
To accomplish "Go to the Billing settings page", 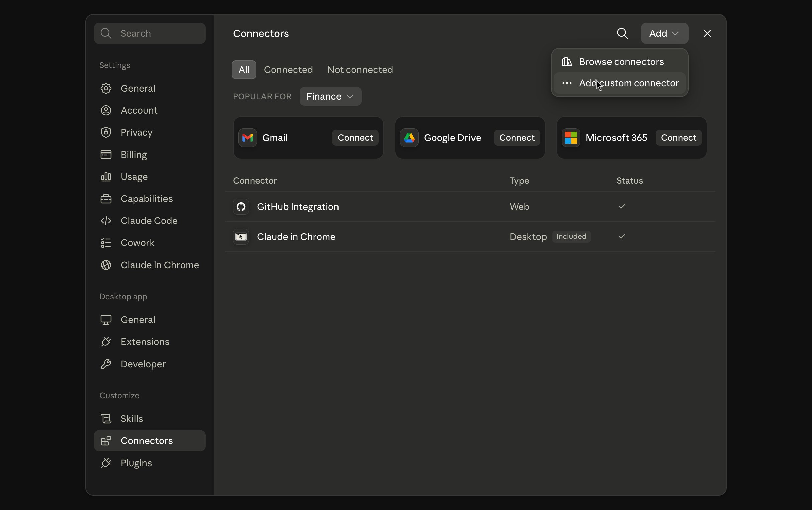I will [150, 155].
